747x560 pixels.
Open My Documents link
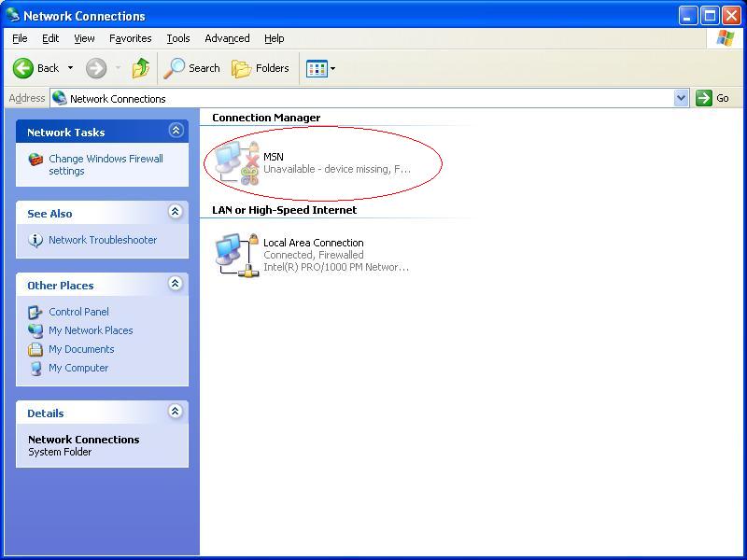click(x=81, y=349)
